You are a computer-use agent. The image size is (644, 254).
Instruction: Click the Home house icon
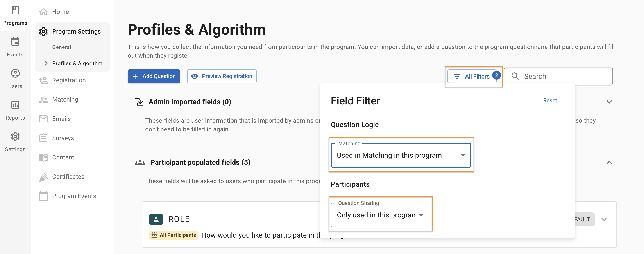[x=43, y=12]
